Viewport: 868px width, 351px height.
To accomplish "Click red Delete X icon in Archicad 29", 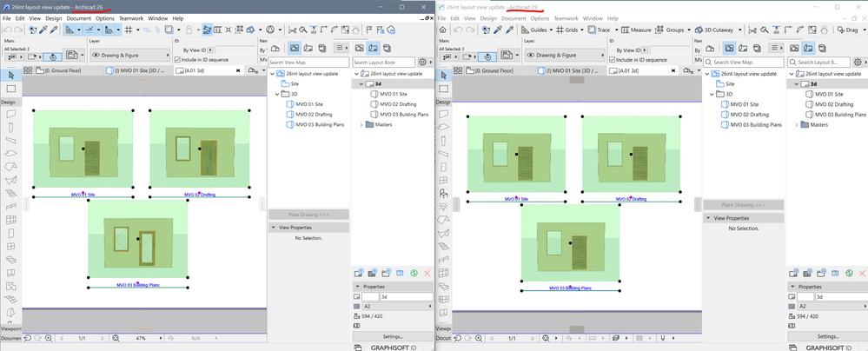I will (x=863, y=273).
